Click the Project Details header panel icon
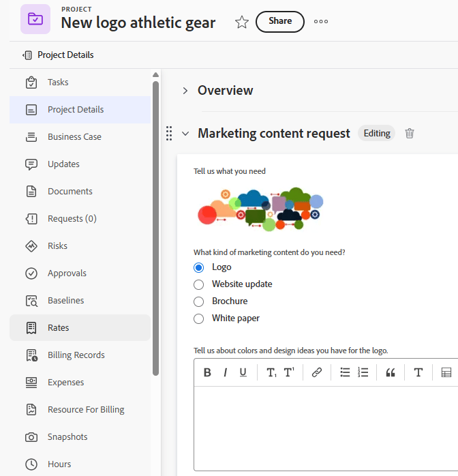 coord(27,55)
